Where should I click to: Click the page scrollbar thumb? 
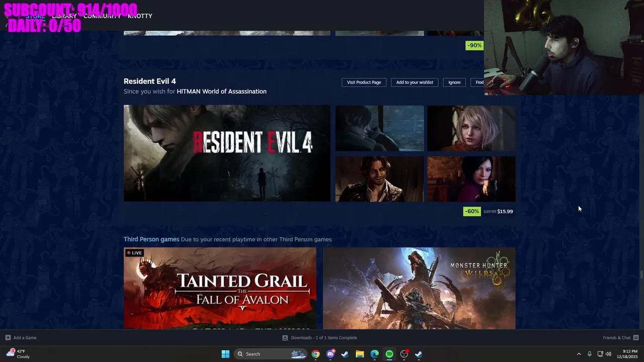[x=641, y=274]
